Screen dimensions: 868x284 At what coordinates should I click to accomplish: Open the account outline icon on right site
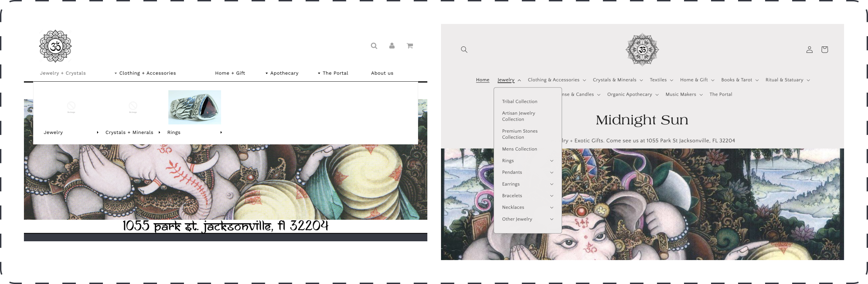pyautogui.click(x=809, y=50)
